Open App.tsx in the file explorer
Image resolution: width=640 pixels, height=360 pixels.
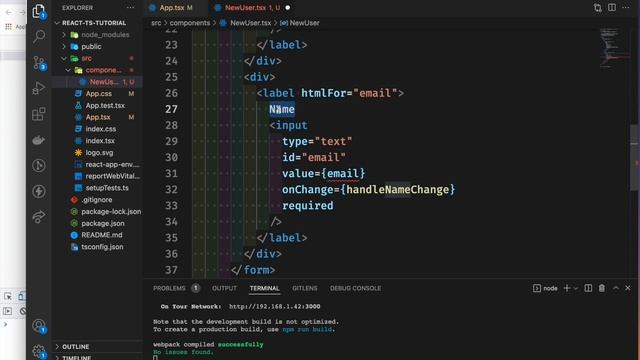pyautogui.click(x=97, y=117)
